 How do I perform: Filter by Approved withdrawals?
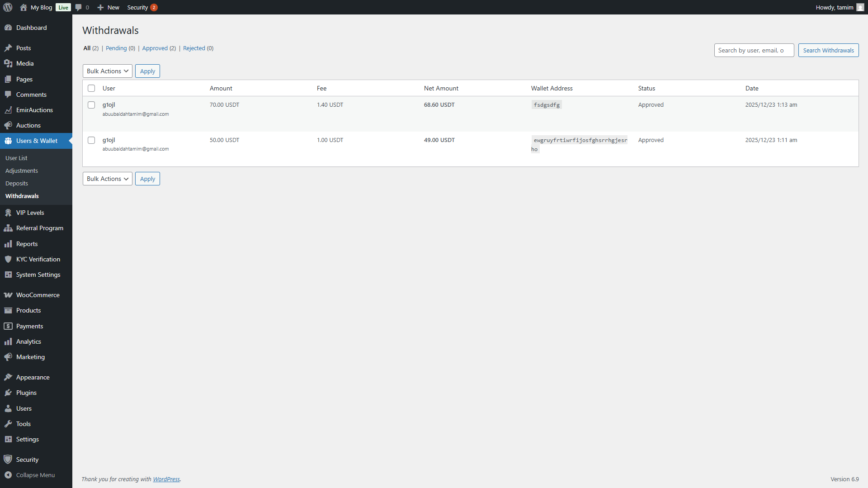[x=155, y=48]
